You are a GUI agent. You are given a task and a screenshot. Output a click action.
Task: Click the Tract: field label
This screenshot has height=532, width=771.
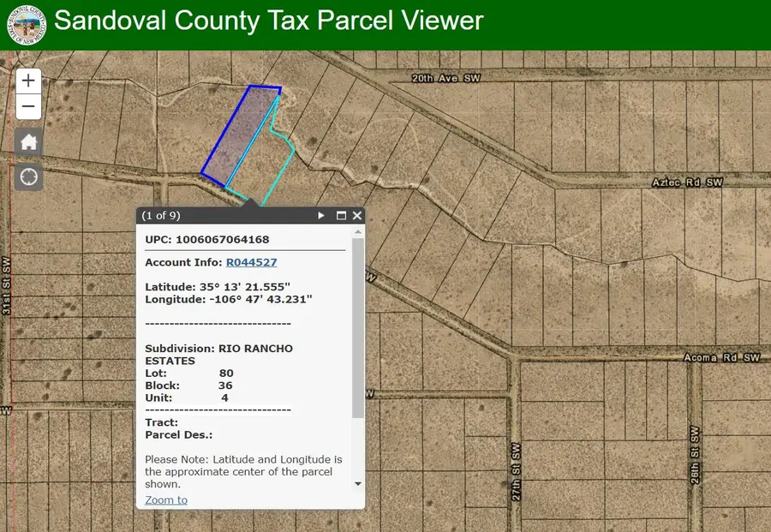tap(161, 422)
